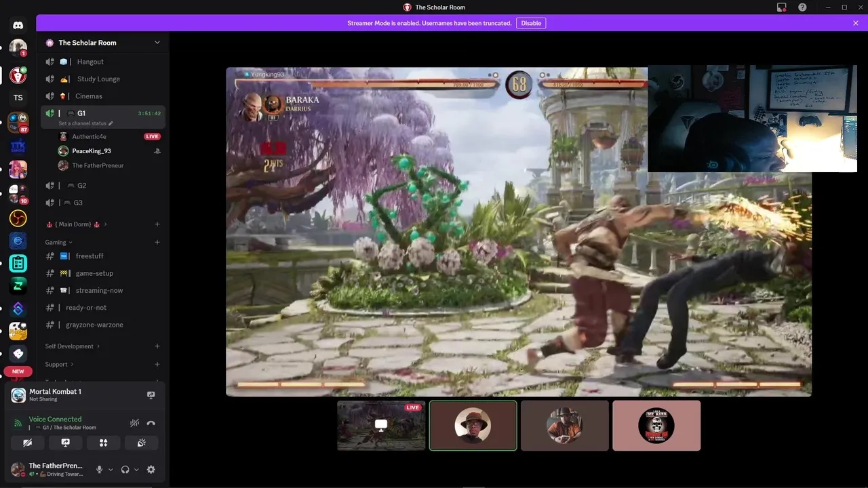Expand The Scholar Room server menu
This screenshot has width=868, height=488.
[x=103, y=43]
